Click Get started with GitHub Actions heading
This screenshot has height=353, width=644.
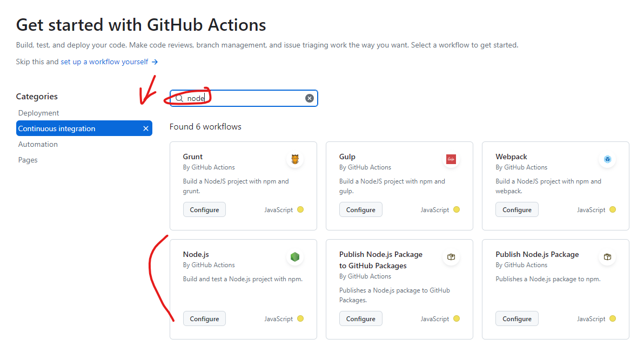pos(141,25)
